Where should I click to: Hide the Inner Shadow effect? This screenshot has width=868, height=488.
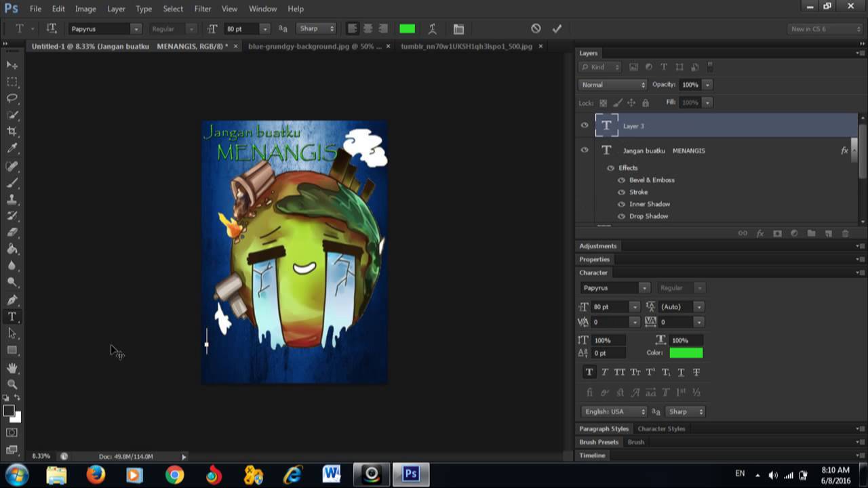point(621,204)
